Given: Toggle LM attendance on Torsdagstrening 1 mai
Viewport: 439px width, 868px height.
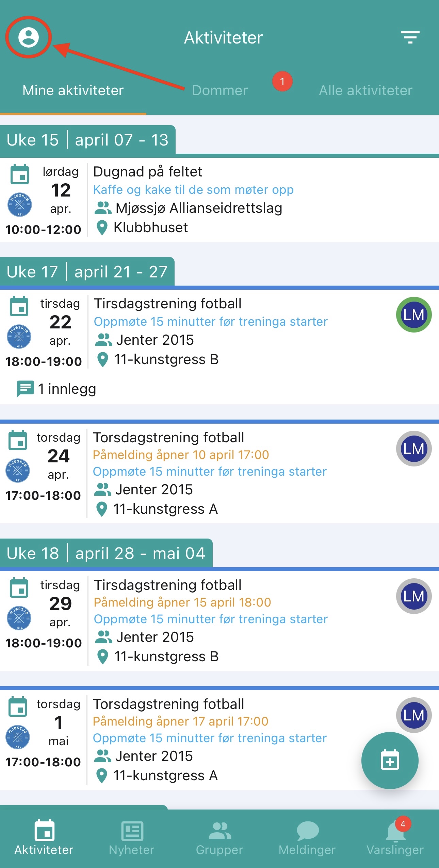Looking at the screenshot, I should tap(414, 715).
